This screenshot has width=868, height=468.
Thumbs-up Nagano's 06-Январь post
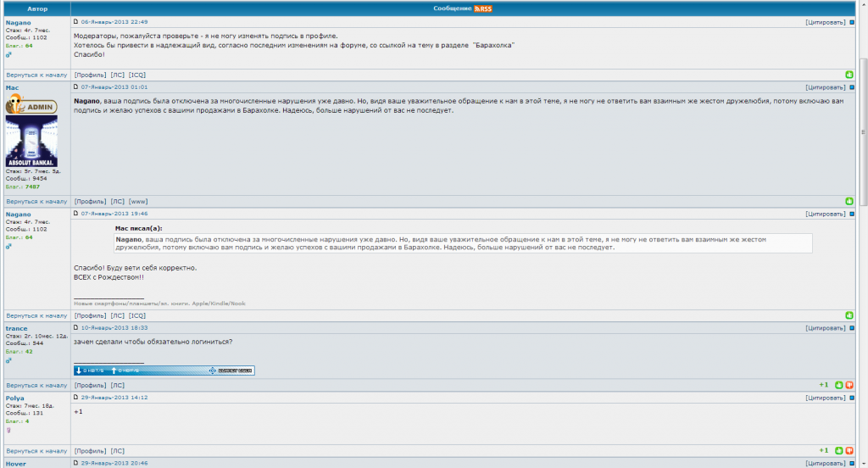point(849,75)
